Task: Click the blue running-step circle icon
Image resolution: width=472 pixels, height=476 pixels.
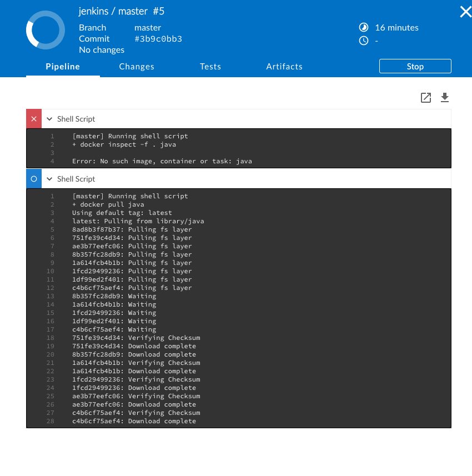Action: tap(34, 179)
